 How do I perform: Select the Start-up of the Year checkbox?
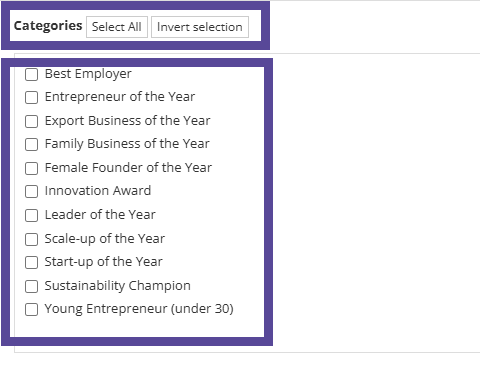pos(32,262)
